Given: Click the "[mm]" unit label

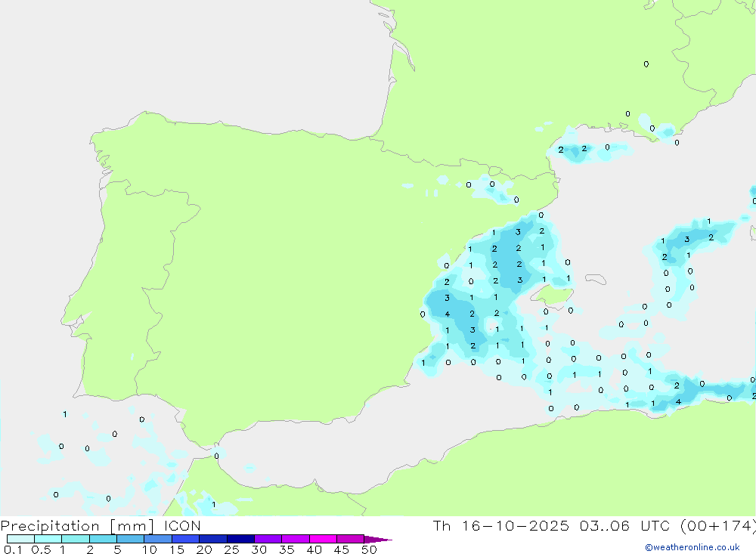Looking at the screenshot, I should [x=132, y=526].
